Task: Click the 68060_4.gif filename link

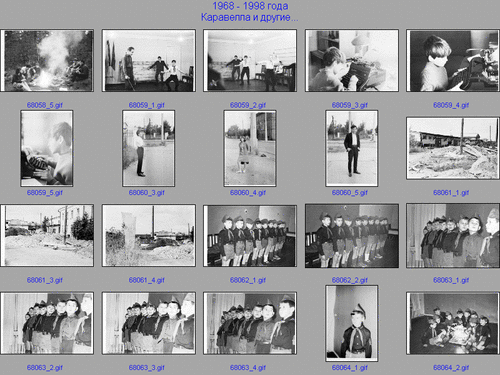Action: (x=248, y=193)
